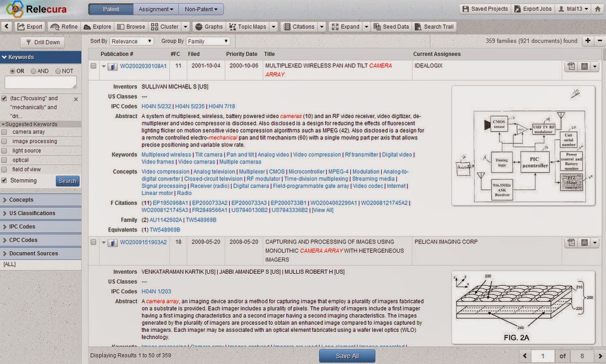
Task: Select the NOT radio button
Action: click(58, 71)
